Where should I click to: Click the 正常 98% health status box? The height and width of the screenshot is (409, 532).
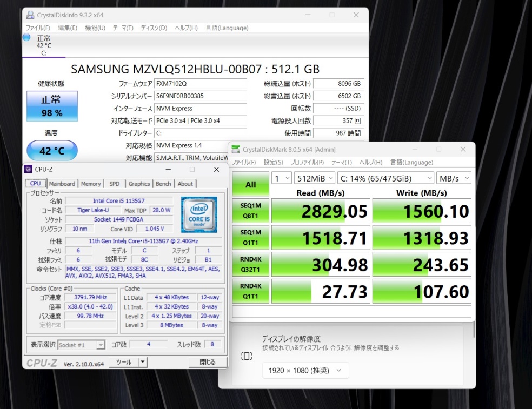pos(52,106)
